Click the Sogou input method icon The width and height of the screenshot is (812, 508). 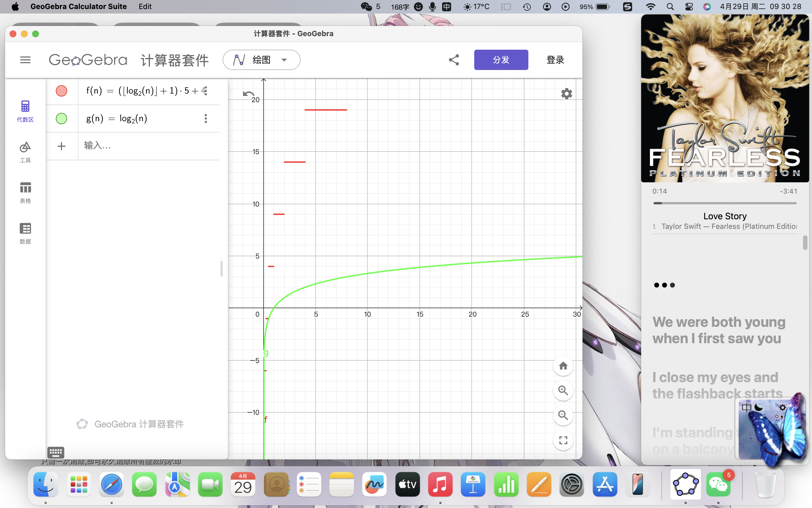click(627, 6)
